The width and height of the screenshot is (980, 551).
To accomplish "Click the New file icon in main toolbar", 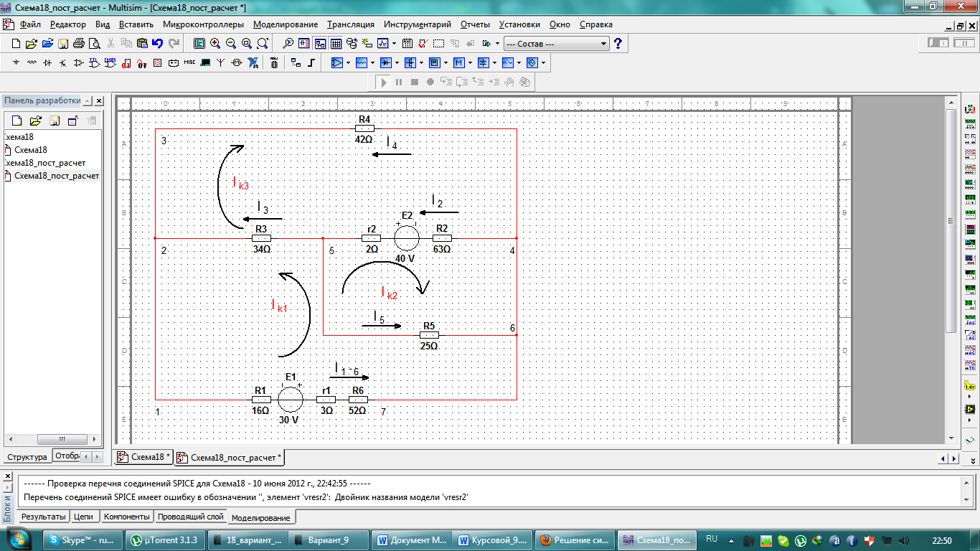I will pyautogui.click(x=16, y=43).
